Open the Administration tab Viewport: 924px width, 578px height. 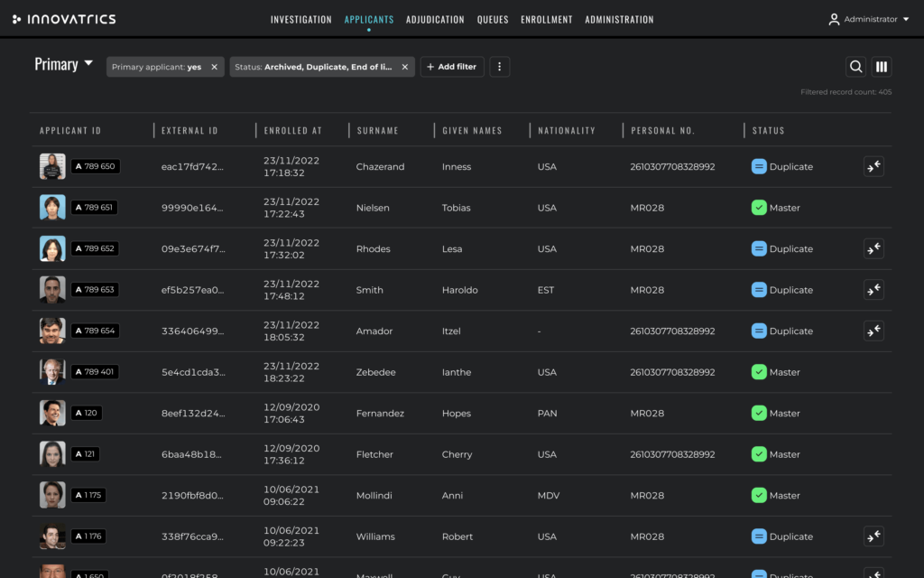point(619,20)
